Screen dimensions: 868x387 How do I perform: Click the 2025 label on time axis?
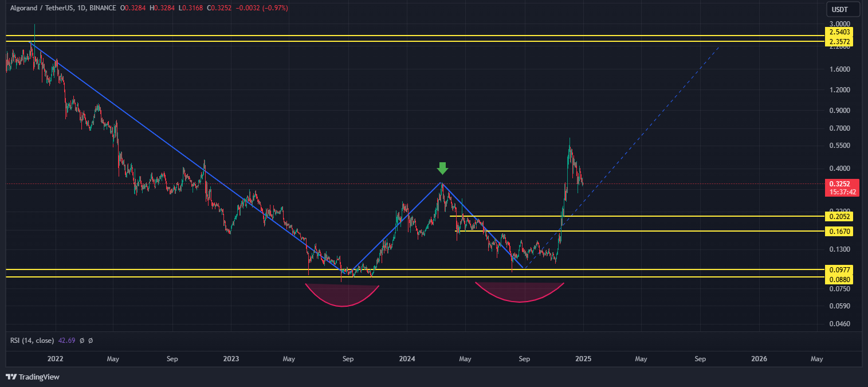(583, 359)
